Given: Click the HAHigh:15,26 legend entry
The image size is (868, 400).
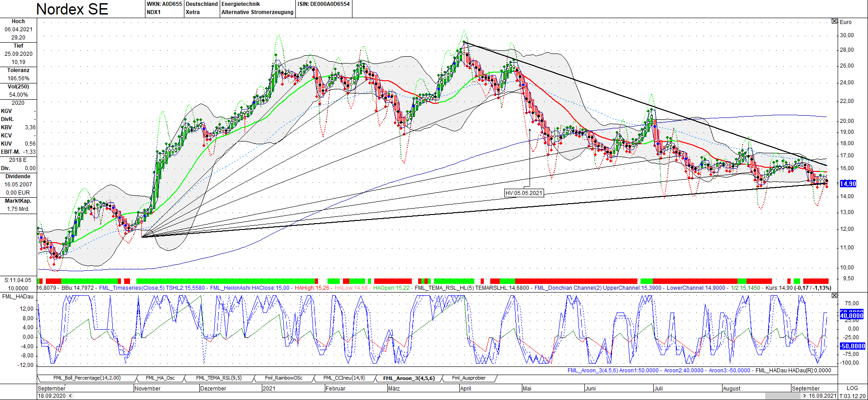Looking at the screenshot, I should point(312,288).
